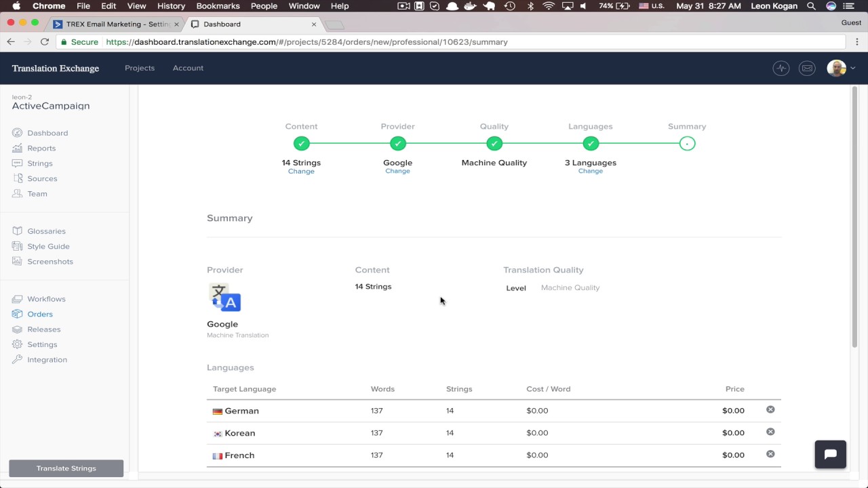Open a new browser tab
868x488 pixels.
(x=335, y=24)
